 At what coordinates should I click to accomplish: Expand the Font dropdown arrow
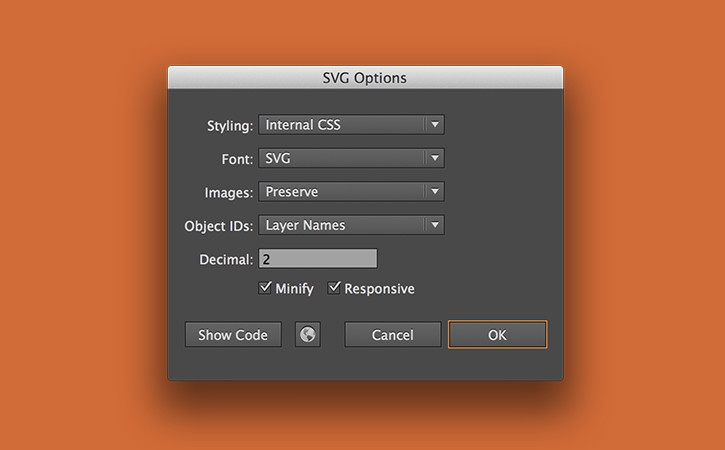coord(433,158)
